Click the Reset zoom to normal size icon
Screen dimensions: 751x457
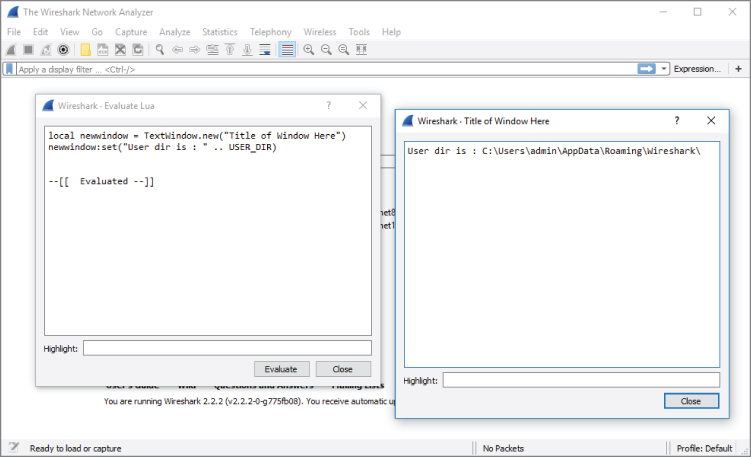pos(344,49)
